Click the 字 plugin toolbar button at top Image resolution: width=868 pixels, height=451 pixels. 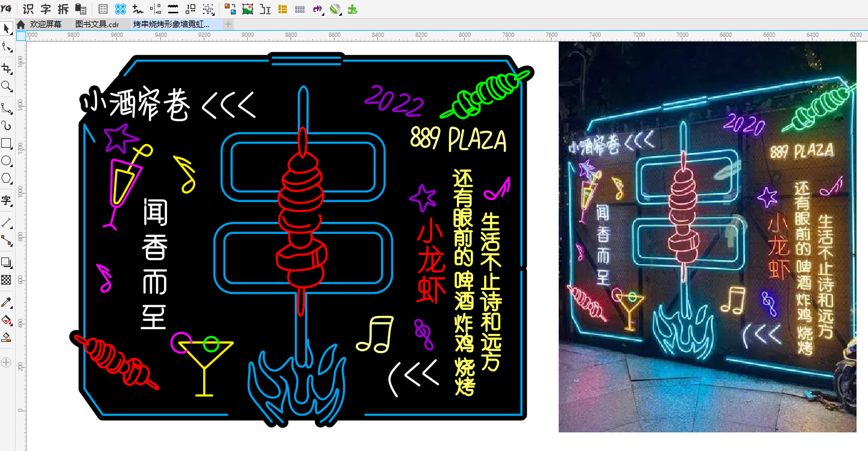tap(46, 9)
